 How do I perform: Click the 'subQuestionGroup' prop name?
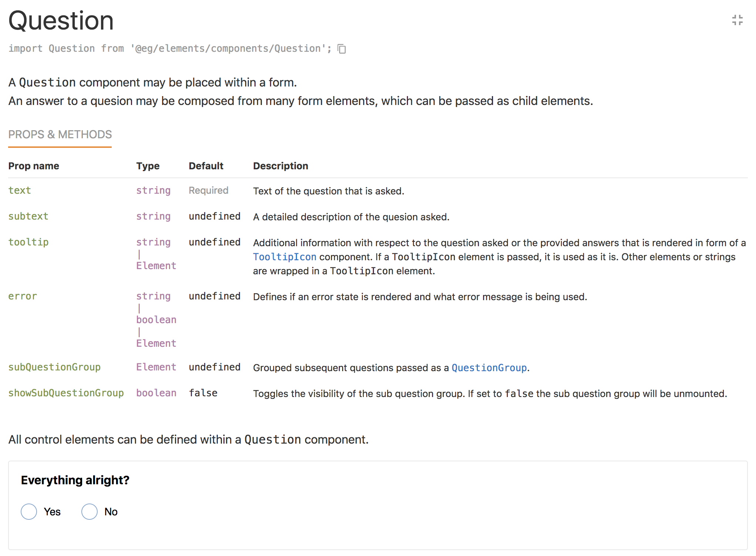[x=54, y=367]
